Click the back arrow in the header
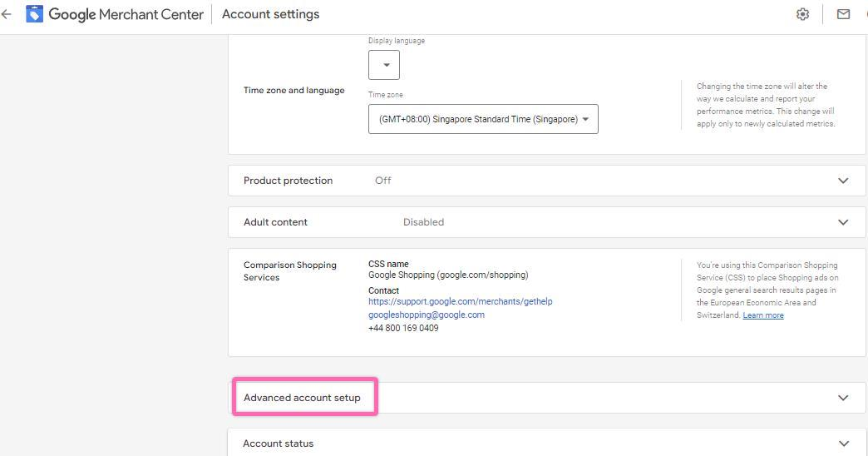The height and width of the screenshot is (456, 868). (7, 14)
